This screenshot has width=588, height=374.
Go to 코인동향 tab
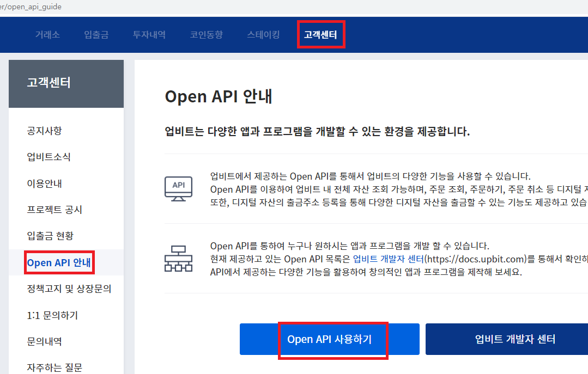tap(206, 35)
